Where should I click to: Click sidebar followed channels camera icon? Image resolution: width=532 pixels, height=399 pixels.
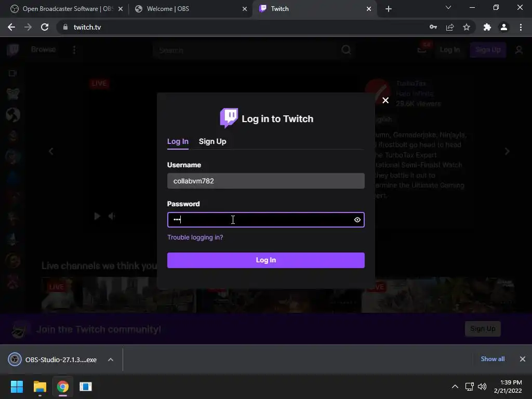click(x=13, y=73)
